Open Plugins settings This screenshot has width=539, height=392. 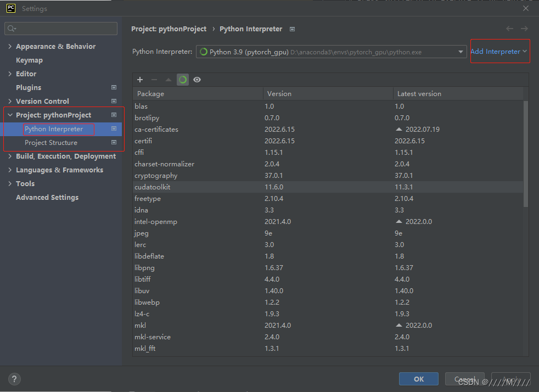[x=29, y=88]
